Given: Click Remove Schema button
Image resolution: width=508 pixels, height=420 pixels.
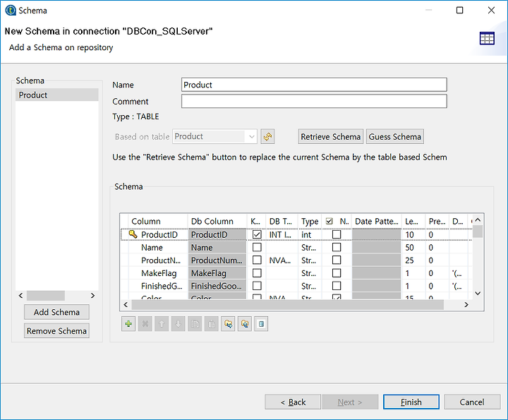Looking at the screenshot, I should pyautogui.click(x=56, y=331).
